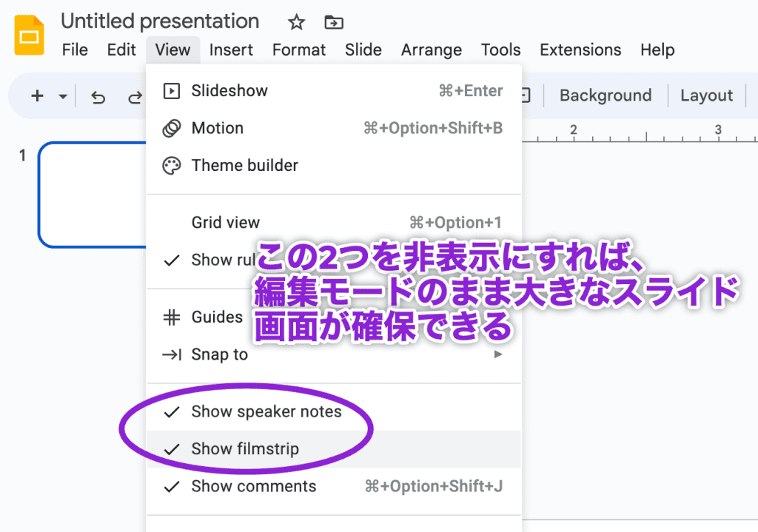Viewport: 758px width, 532px height.
Task: Toggle Show speaker notes off
Action: point(266,412)
